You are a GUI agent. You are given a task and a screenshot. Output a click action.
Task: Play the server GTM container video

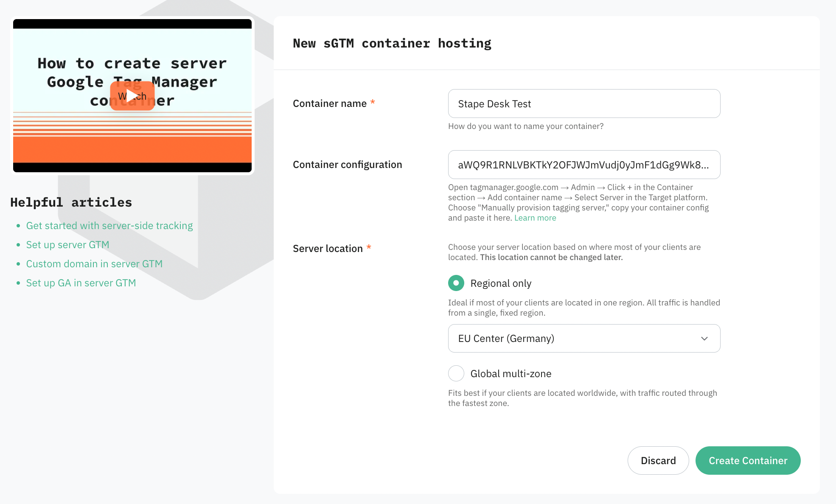tap(132, 96)
